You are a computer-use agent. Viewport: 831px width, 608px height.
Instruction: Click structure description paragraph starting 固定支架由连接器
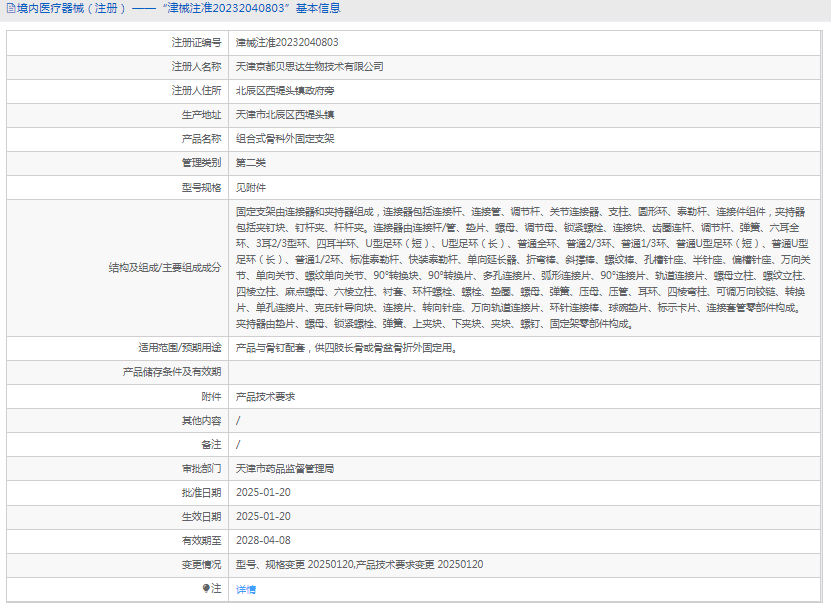(x=523, y=268)
